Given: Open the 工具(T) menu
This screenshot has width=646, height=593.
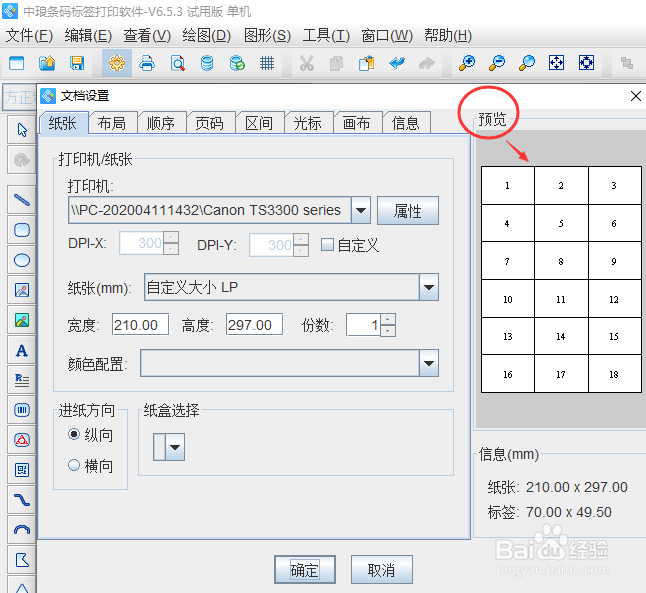Looking at the screenshot, I should coord(326,36).
